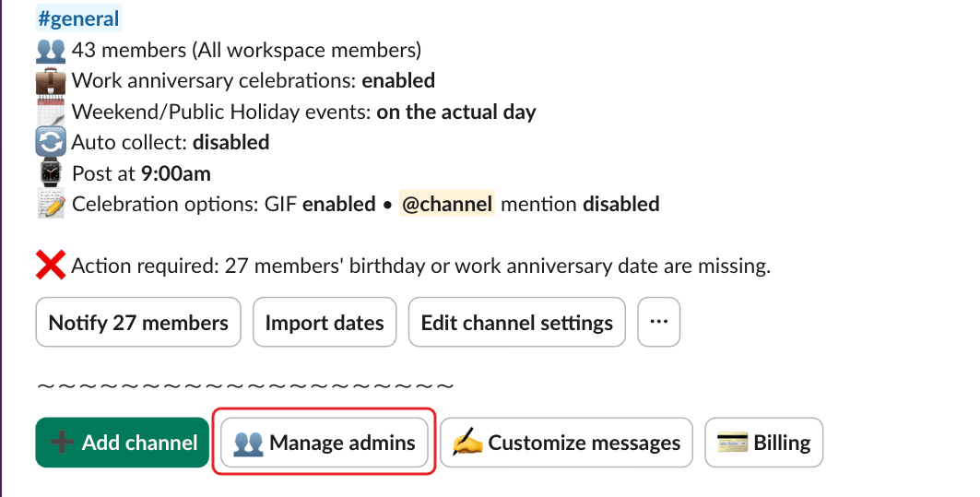Select the '9:00am' post time text
The height and width of the screenshot is (497, 980).
pyautogui.click(x=175, y=173)
